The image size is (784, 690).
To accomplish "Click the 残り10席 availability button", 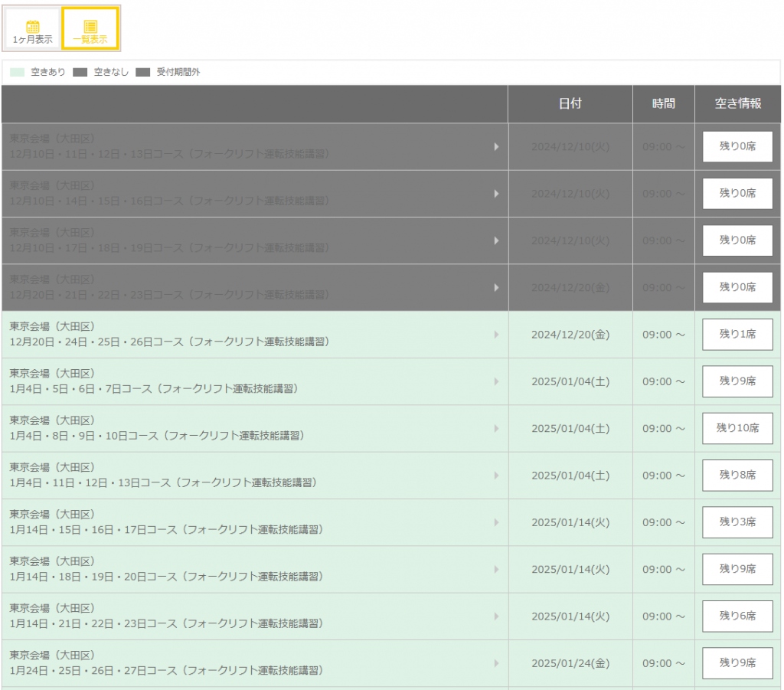I will (737, 428).
